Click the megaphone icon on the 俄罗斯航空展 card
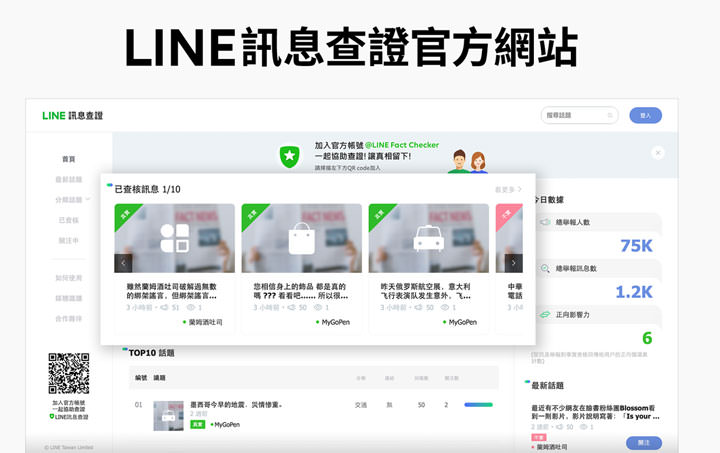Viewport: 720px width, 453px height. [418, 308]
